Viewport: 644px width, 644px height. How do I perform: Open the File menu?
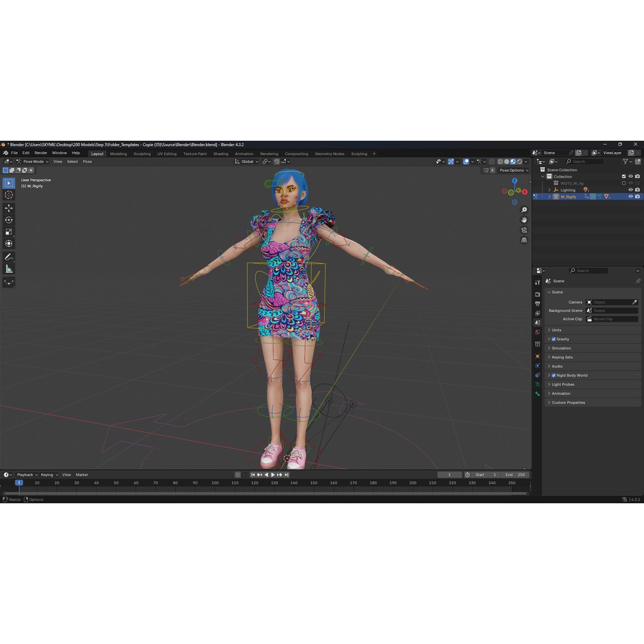[14, 153]
